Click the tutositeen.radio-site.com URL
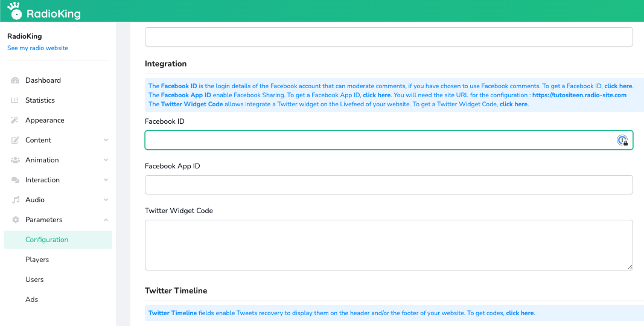Viewport: 644px width, 326px height. pyautogui.click(x=579, y=95)
